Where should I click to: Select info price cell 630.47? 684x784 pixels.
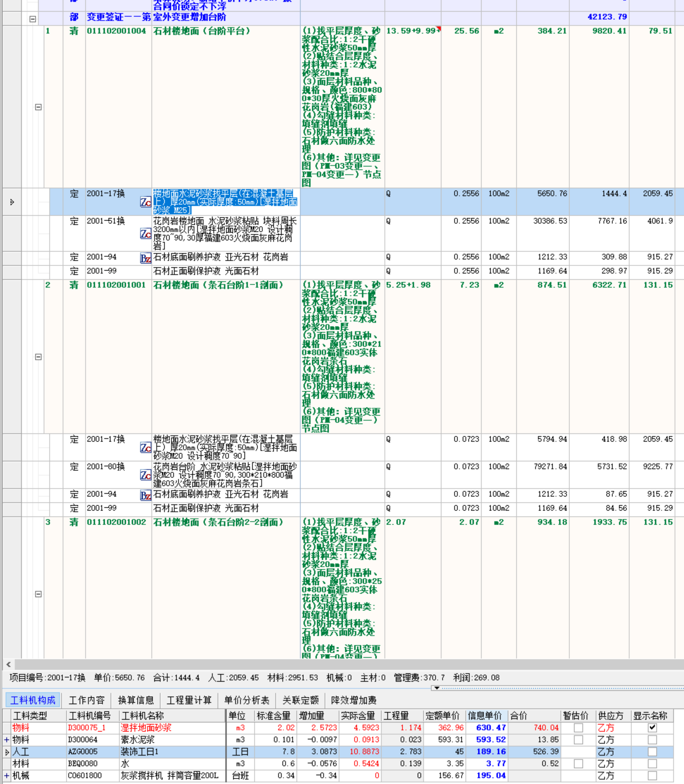pyautogui.click(x=486, y=728)
